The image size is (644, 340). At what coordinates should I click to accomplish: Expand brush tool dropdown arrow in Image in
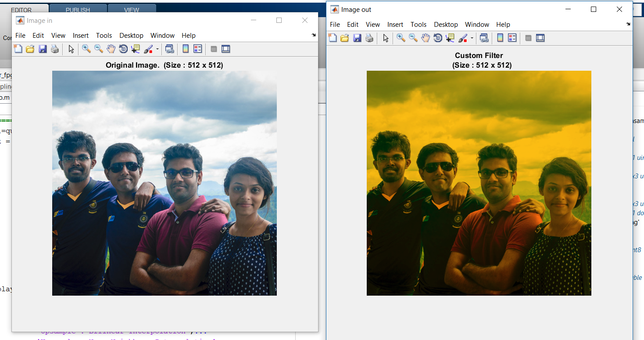tap(157, 49)
